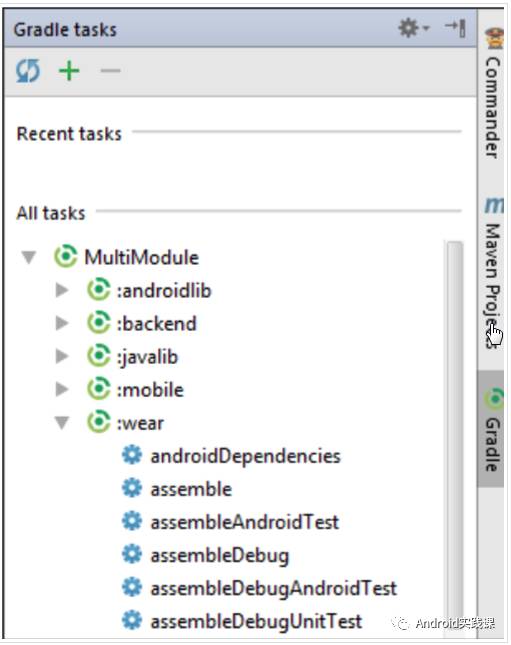
Task: Click the assembleAndroidTest gear icon
Action: [132, 521]
